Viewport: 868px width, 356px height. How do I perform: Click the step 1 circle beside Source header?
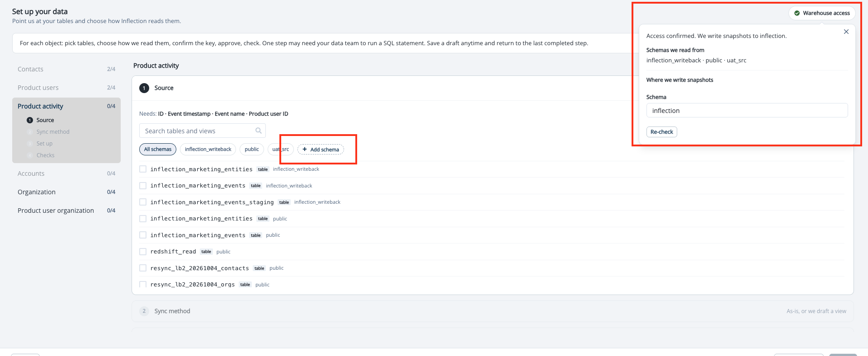(144, 88)
